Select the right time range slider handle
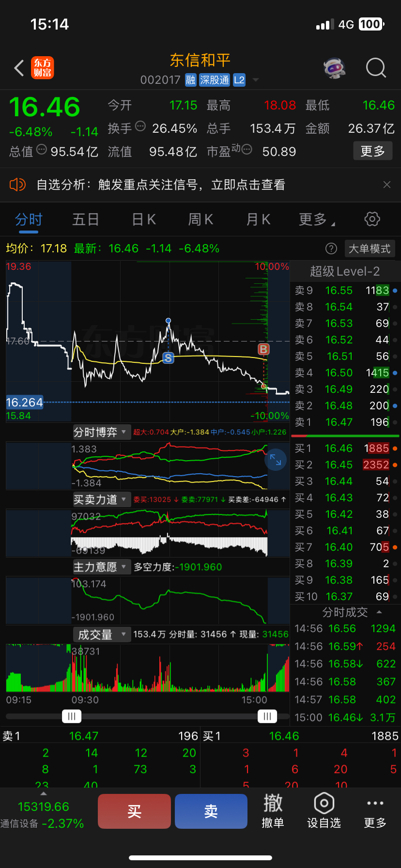 [x=267, y=716]
